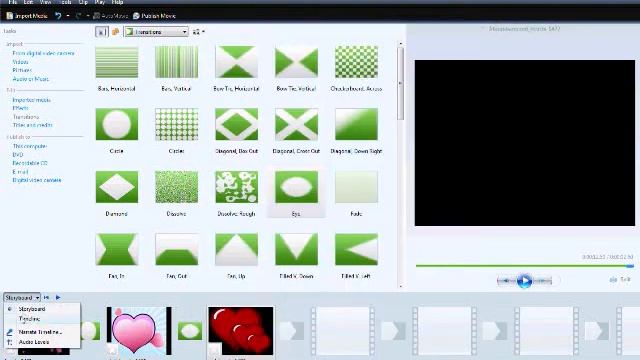This screenshot has height=360, width=640.
Task: Click the Audio or Music link
Action: 31,79
